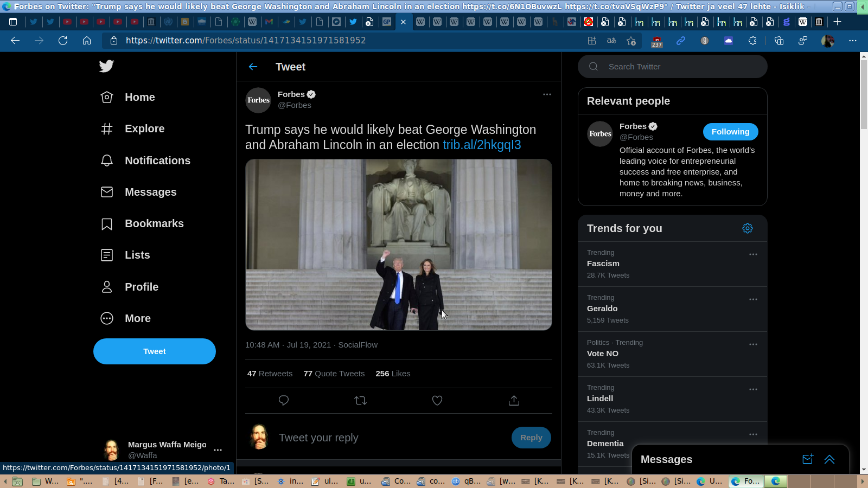Click the blue Tweet compose button

155,351
